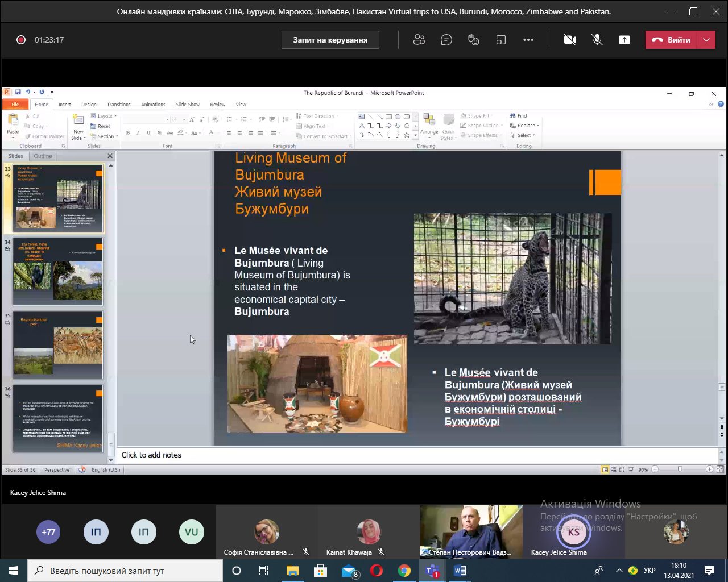Open the meeting chat conversation

click(x=446, y=40)
